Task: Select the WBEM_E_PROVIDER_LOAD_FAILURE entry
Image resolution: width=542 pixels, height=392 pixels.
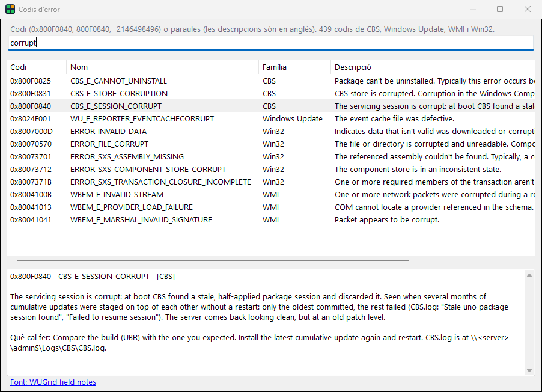Action: pyautogui.click(x=132, y=207)
